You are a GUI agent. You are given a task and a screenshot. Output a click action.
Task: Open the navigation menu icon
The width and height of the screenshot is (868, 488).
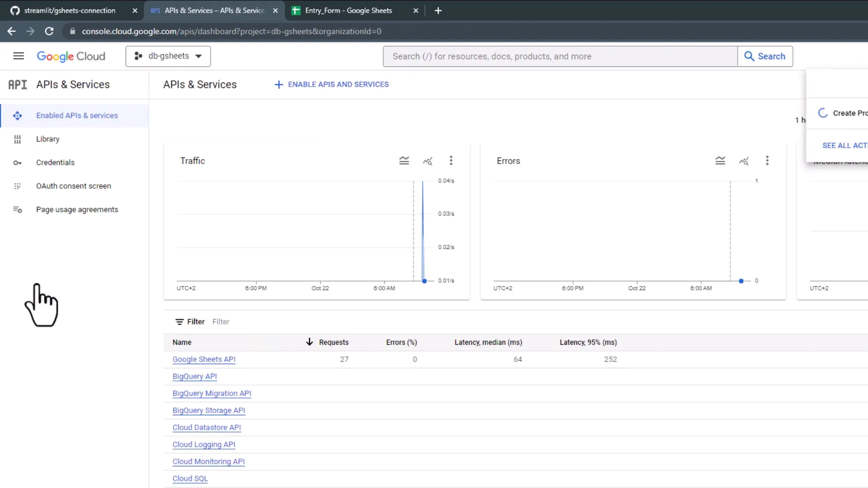(x=19, y=56)
